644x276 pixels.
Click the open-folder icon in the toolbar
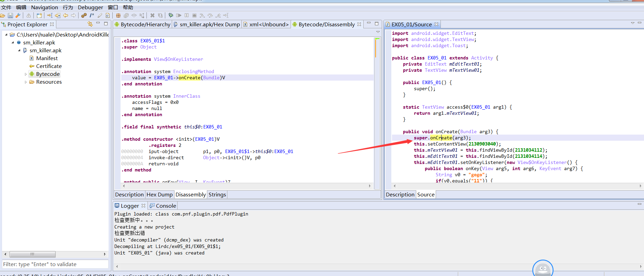click(3, 15)
